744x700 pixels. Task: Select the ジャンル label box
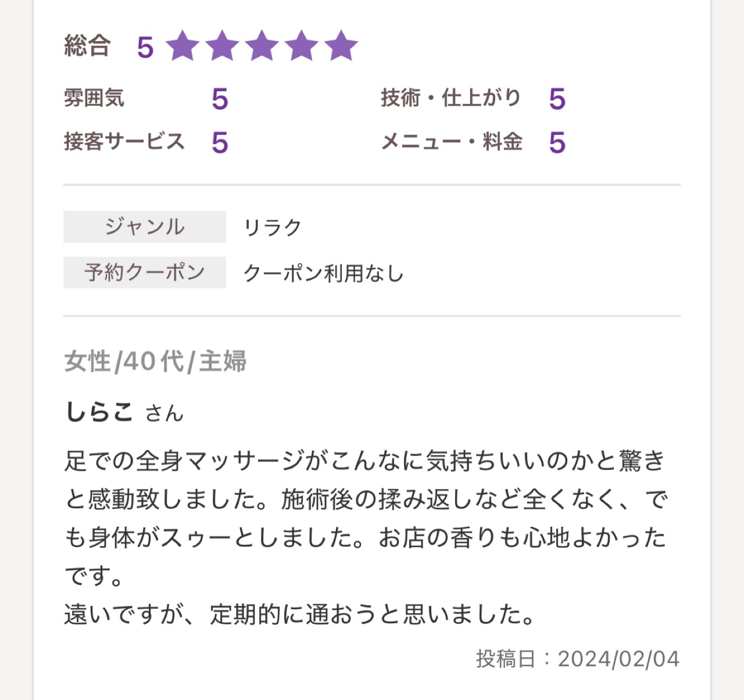tap(145, 227)
